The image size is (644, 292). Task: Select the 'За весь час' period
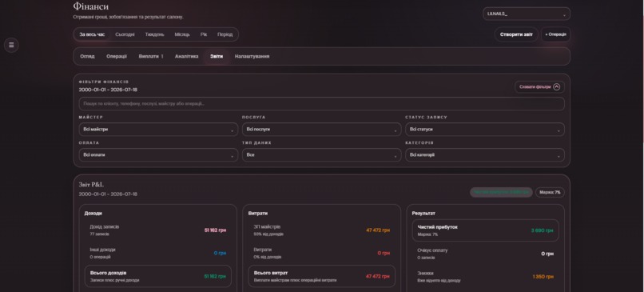(x=92, y=34)
